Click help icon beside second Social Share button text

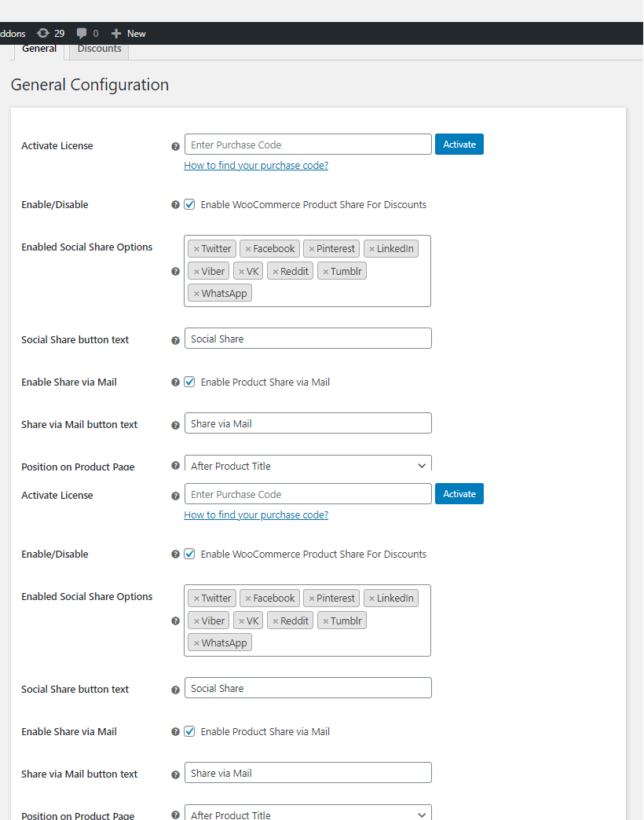coord(175,690)
